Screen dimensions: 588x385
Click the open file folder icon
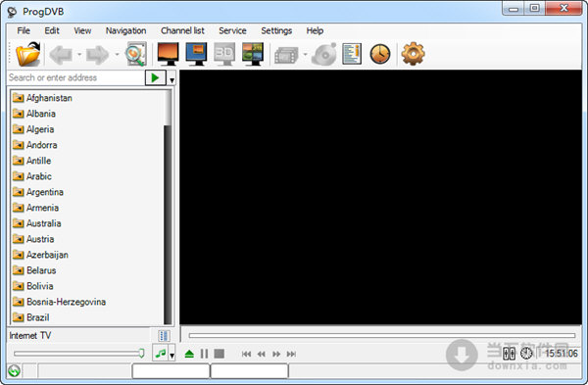pos(28,54)
